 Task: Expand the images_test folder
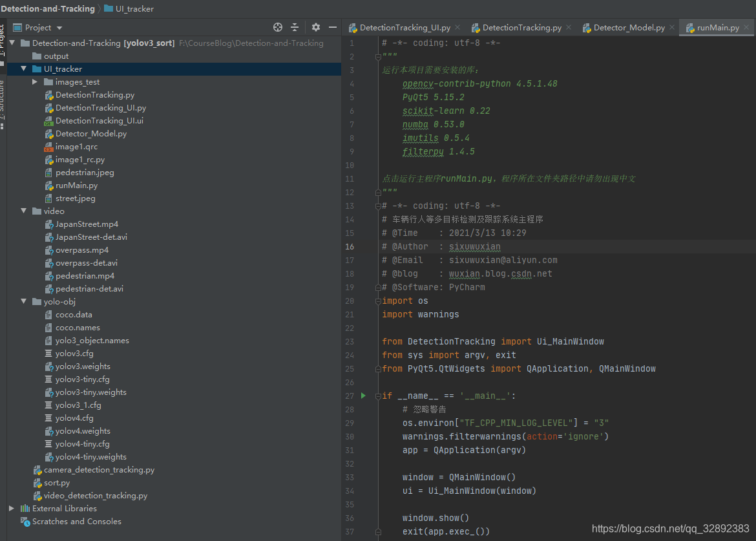(35, 82)
